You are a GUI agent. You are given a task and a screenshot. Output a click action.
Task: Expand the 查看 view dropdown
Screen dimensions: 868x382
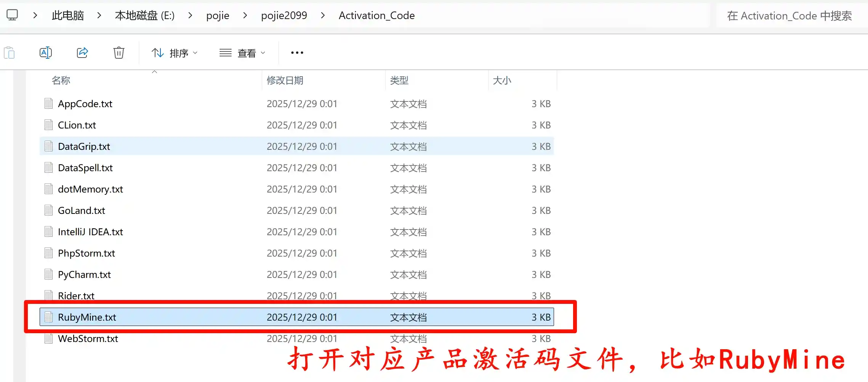click(242, 53)
